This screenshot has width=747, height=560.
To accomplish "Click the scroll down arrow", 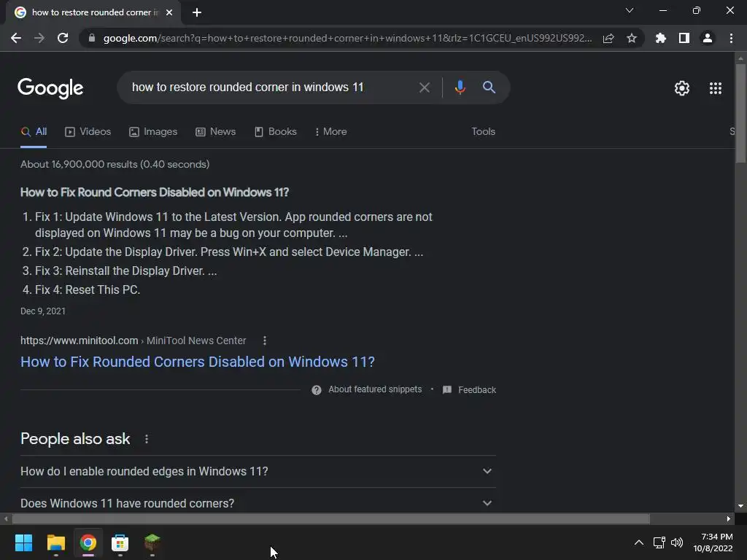I will (x=740, y=506).
